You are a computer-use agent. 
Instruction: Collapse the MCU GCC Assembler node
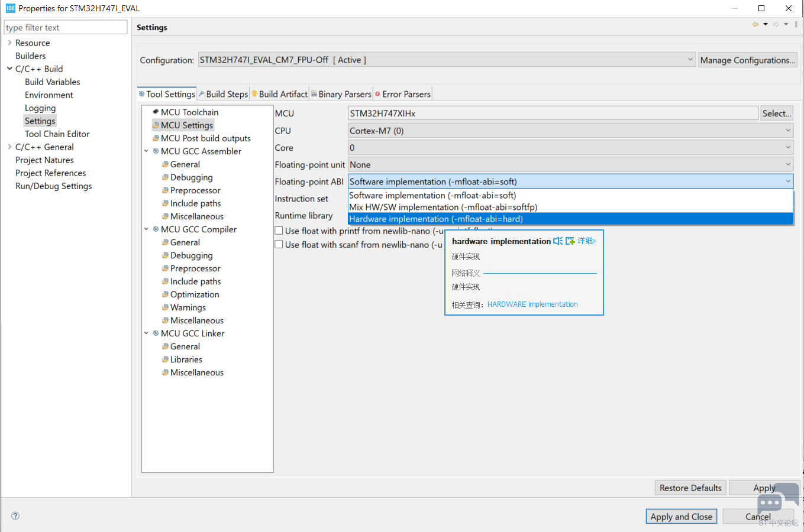tap(146, 151)
